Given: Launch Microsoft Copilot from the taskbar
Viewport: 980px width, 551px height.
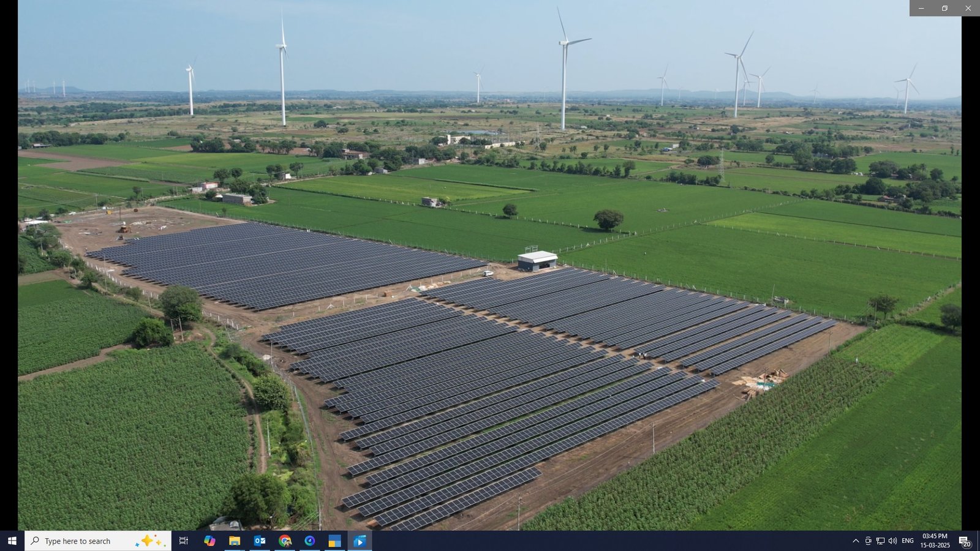Looking at the screenshot, I should [211, 541].
